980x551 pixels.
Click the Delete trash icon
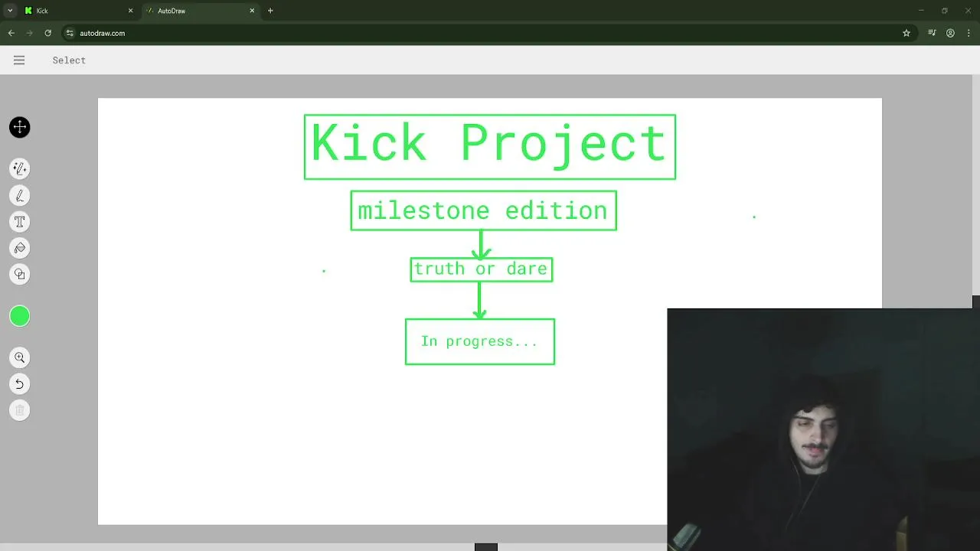pyautogui.click(x=20, y=410)
